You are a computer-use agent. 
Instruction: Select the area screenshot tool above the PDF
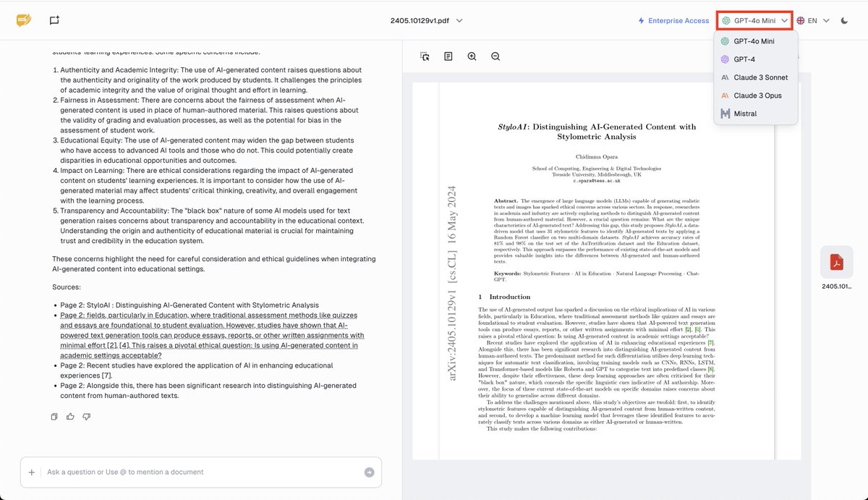click(x=423, y=56)
